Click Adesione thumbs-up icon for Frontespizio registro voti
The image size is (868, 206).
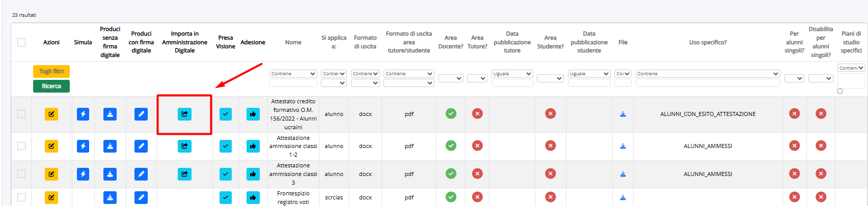253,197
